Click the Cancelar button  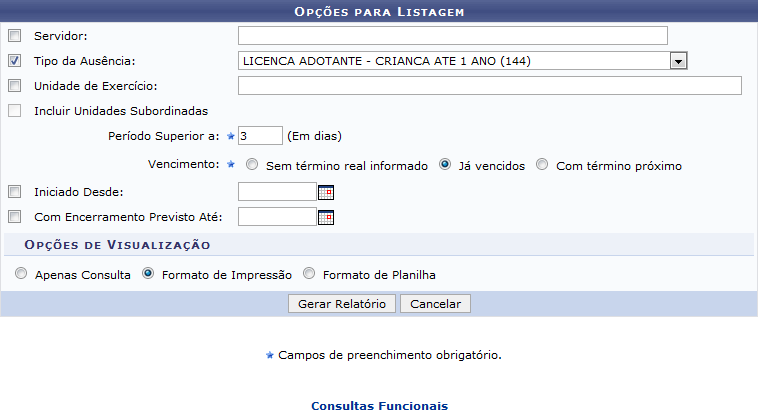[x=435, y=303]
